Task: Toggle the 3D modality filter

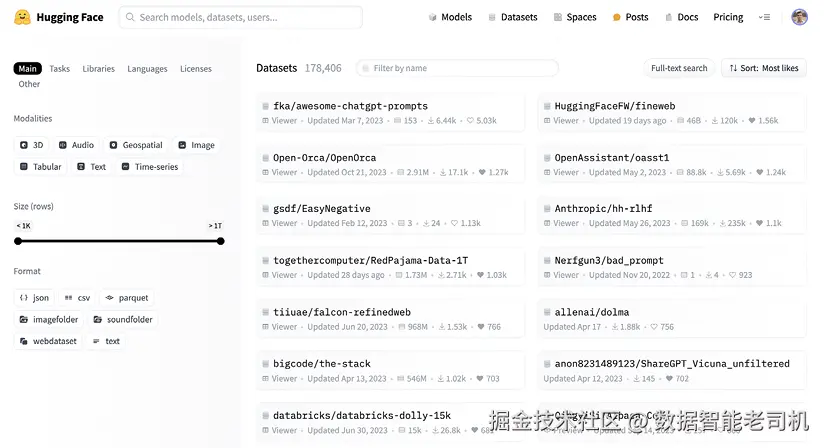Action: pos(32,145)
